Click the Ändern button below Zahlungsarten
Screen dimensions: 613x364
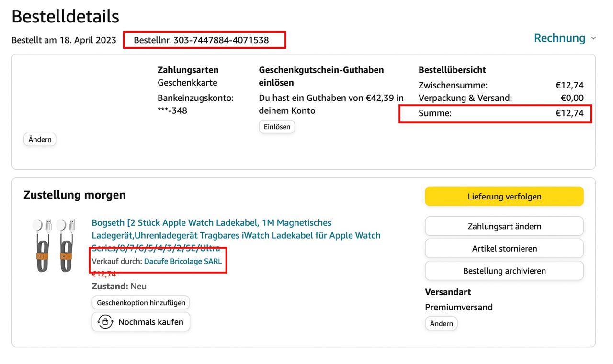pos(40,140)
